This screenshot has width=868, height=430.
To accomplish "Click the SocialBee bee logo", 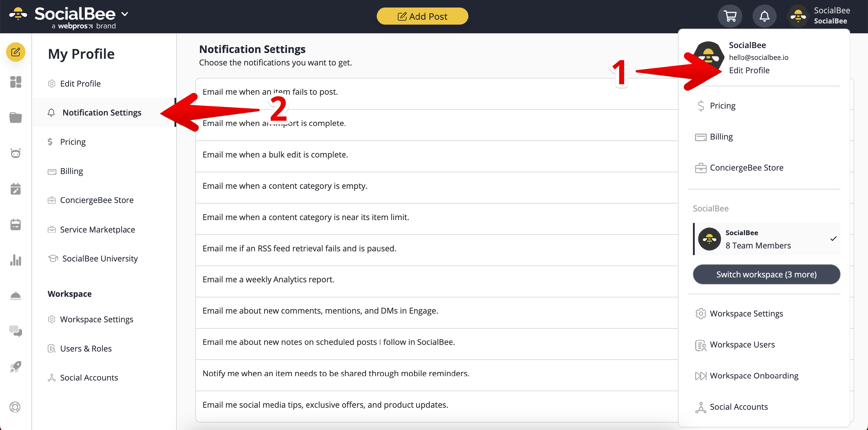I will (18, 14).
